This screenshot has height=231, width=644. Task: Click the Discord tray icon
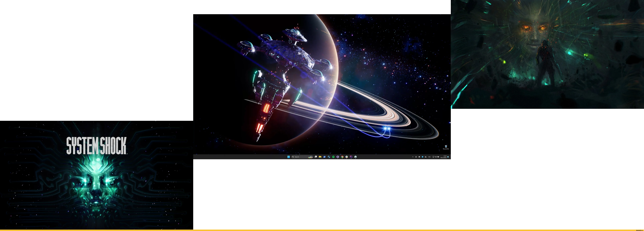point(419,157)
